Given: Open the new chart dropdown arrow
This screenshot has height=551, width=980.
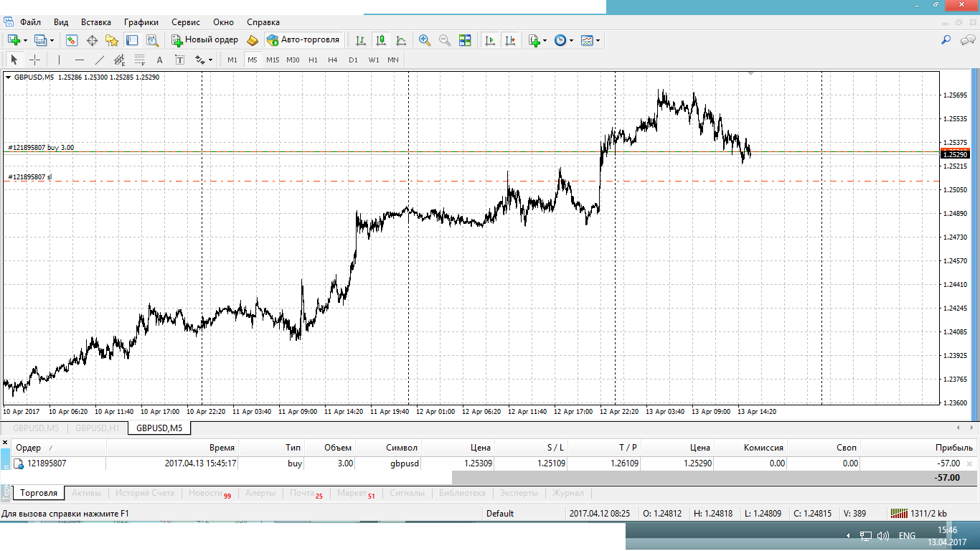Looking at the screenshot, I should point(25,40).
